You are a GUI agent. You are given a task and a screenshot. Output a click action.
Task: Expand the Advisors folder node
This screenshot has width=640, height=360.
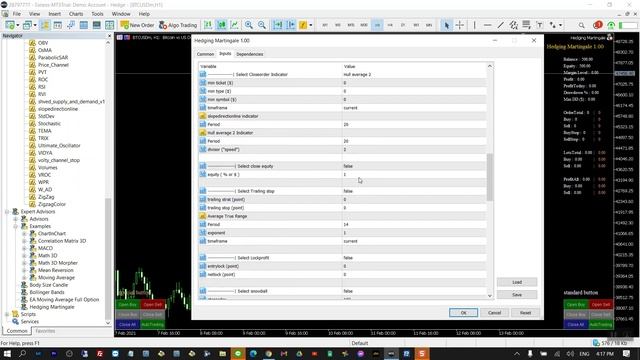coord(16,219)
